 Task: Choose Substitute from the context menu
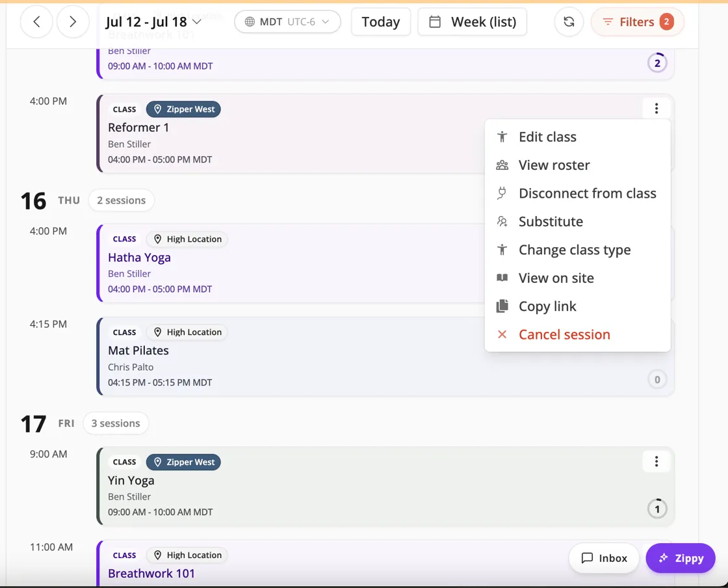click(577, 222)
